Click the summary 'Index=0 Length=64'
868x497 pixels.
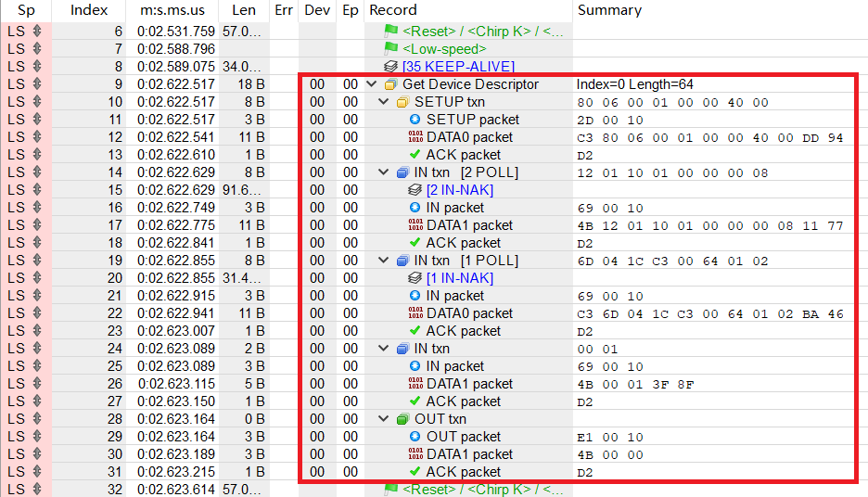click(635, 84)
